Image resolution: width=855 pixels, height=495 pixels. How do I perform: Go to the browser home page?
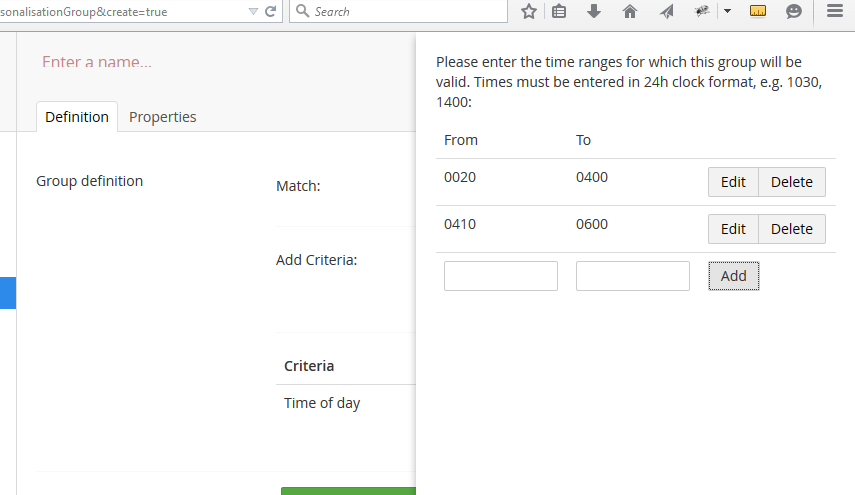click(630, 11)
